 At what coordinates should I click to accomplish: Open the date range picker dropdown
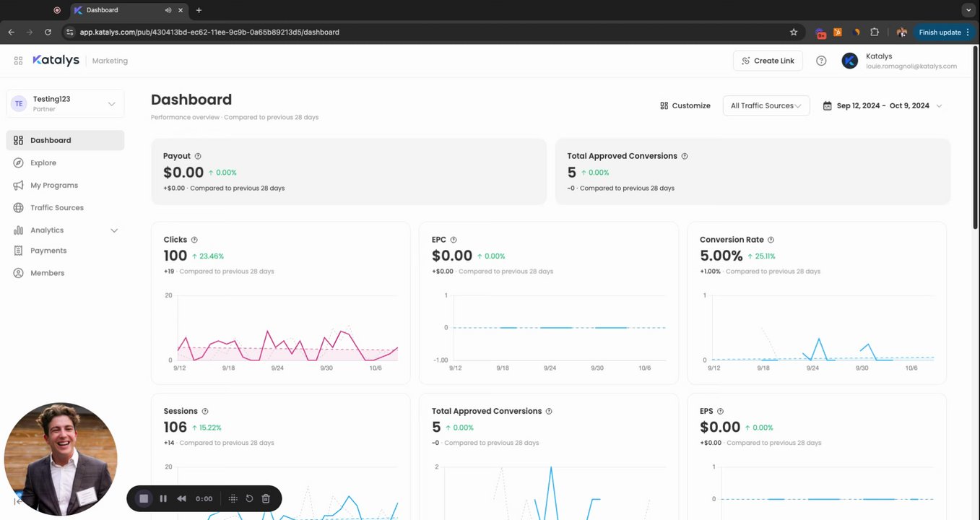pos(883,105)
